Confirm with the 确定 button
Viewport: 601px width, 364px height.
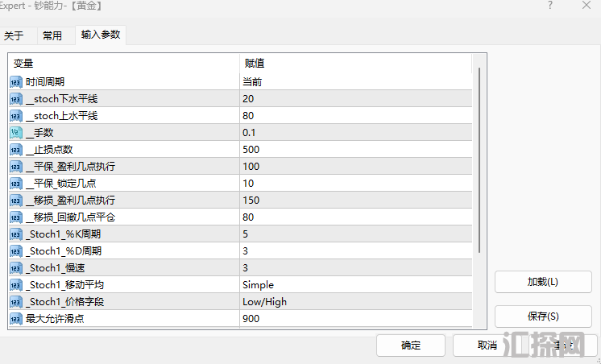point(411,345)
